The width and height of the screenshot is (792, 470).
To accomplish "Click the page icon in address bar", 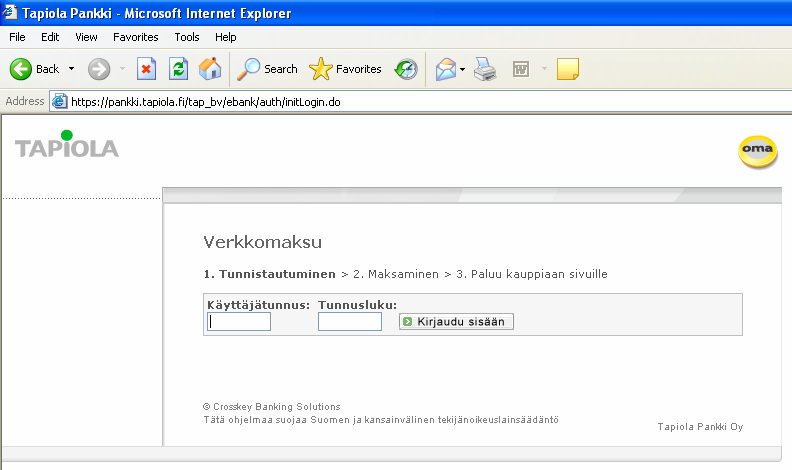I will point(60,101).
